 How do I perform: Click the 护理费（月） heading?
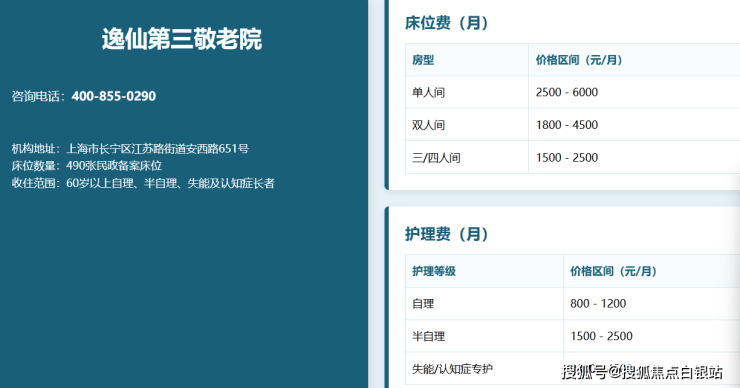click(x=446, y=234)
